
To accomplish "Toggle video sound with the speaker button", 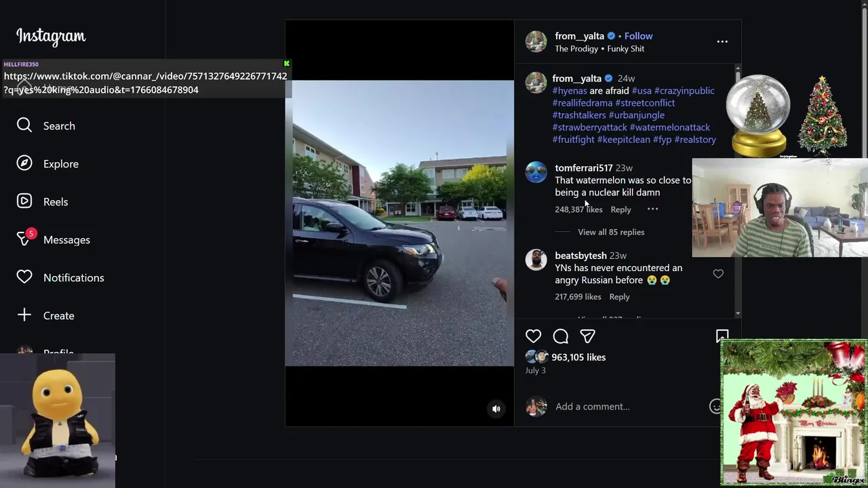I will click(x=496, y=409).
